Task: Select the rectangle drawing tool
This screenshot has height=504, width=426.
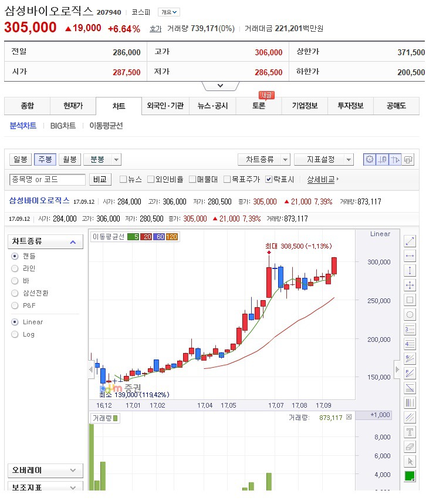Action: click(410, 300)
